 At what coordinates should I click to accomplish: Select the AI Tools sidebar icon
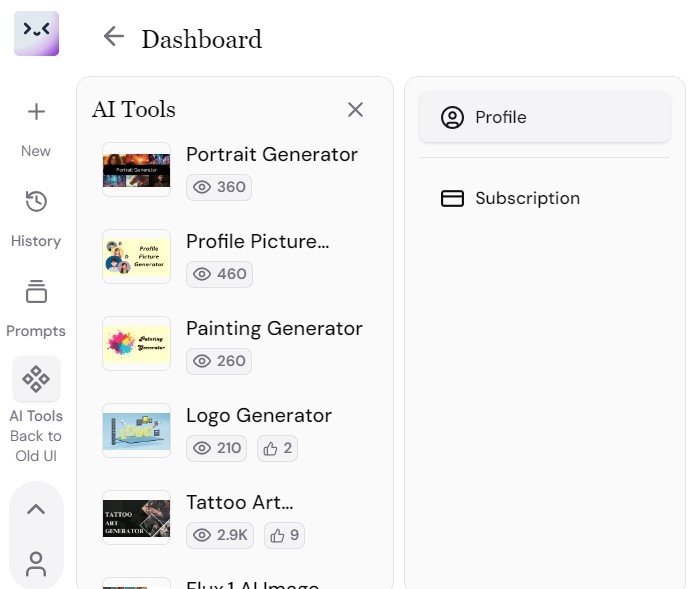[36, 379]
